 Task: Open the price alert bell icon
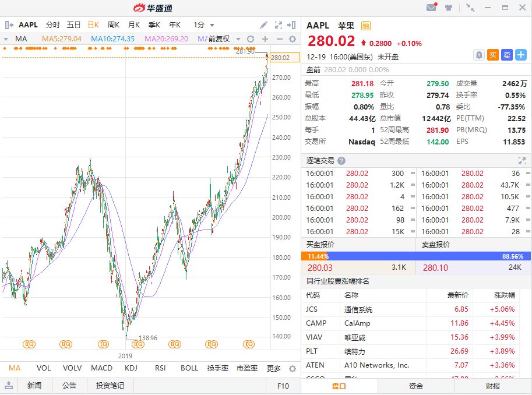pos(479,55)
